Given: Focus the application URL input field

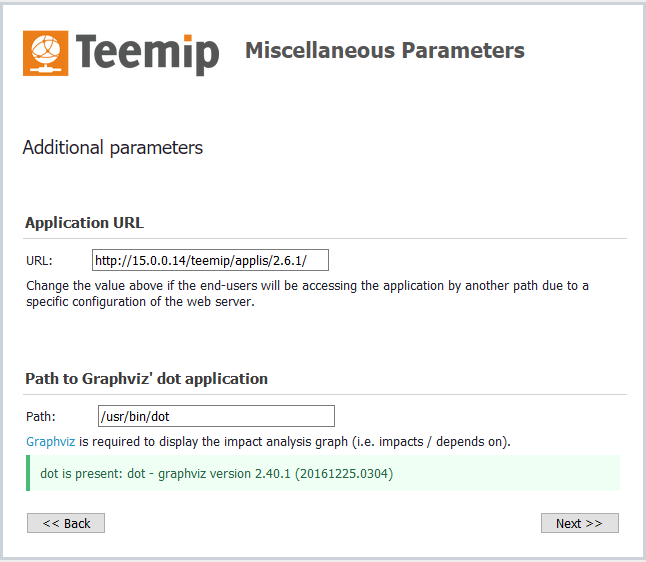Looking at the screenshot, I should point(210,261).
